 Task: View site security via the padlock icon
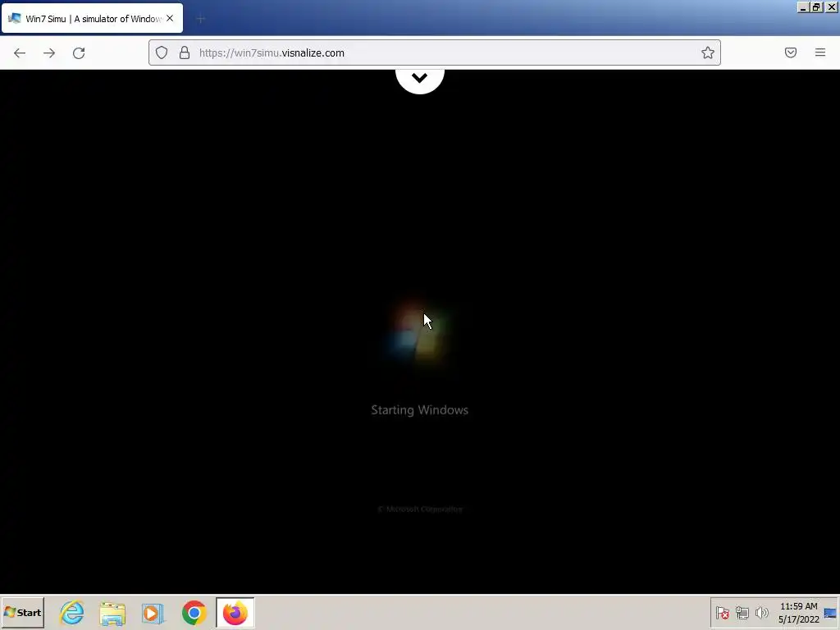pos(185,52)
